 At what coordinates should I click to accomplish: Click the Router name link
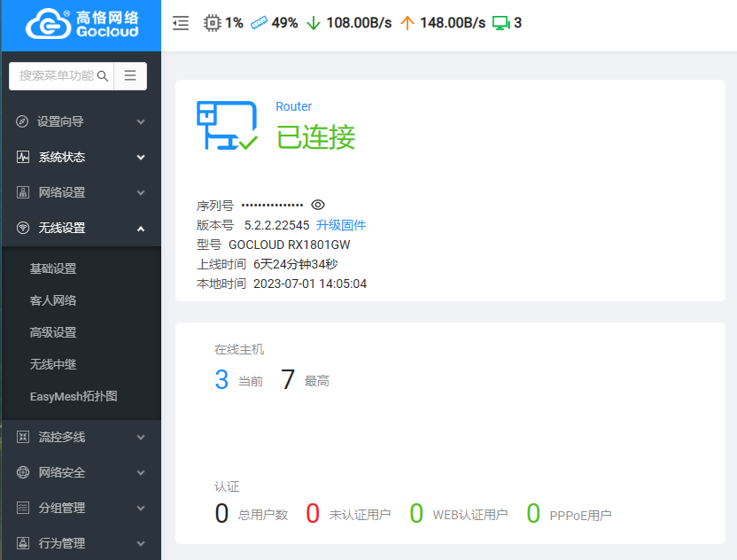tap(294, 106)
